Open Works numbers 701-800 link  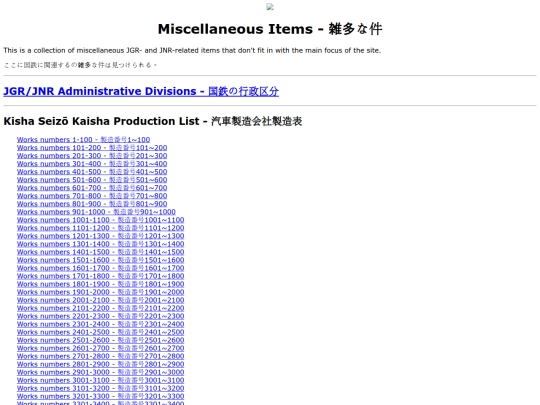[x=92, y=196]
